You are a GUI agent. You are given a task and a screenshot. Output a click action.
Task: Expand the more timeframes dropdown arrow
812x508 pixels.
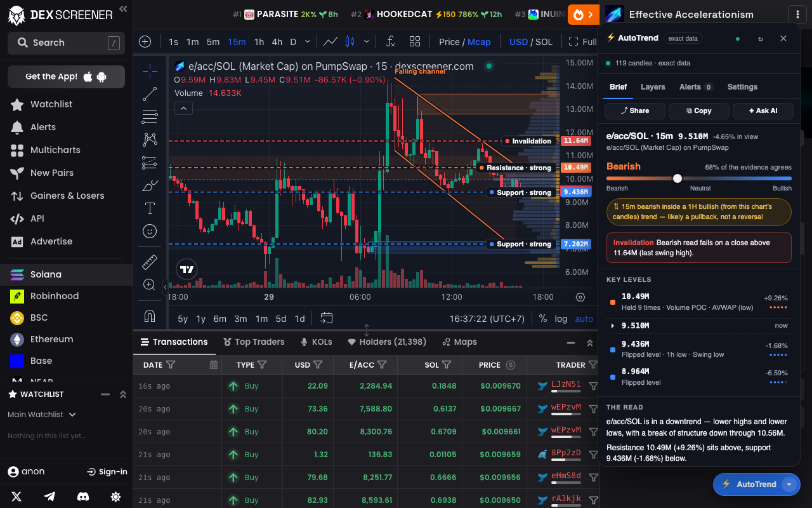(x=308, y=42)
